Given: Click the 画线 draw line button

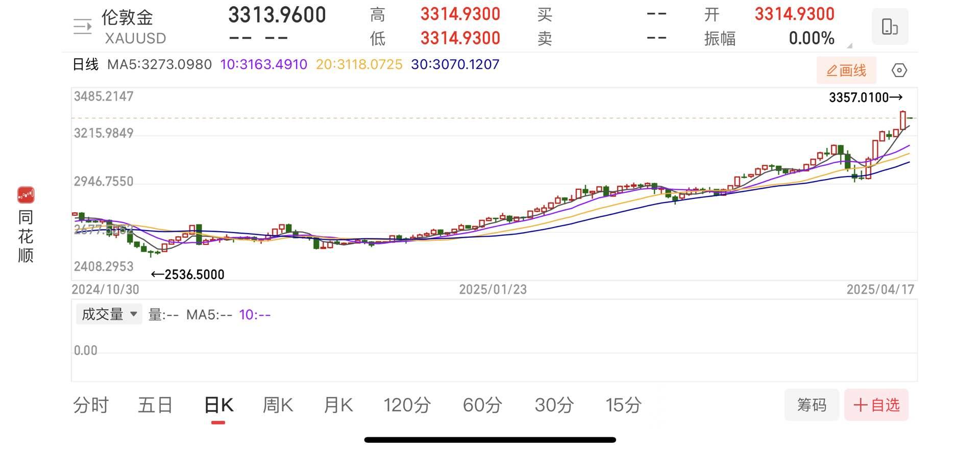Looking at the screenshot, I should (x=846, y=70).
